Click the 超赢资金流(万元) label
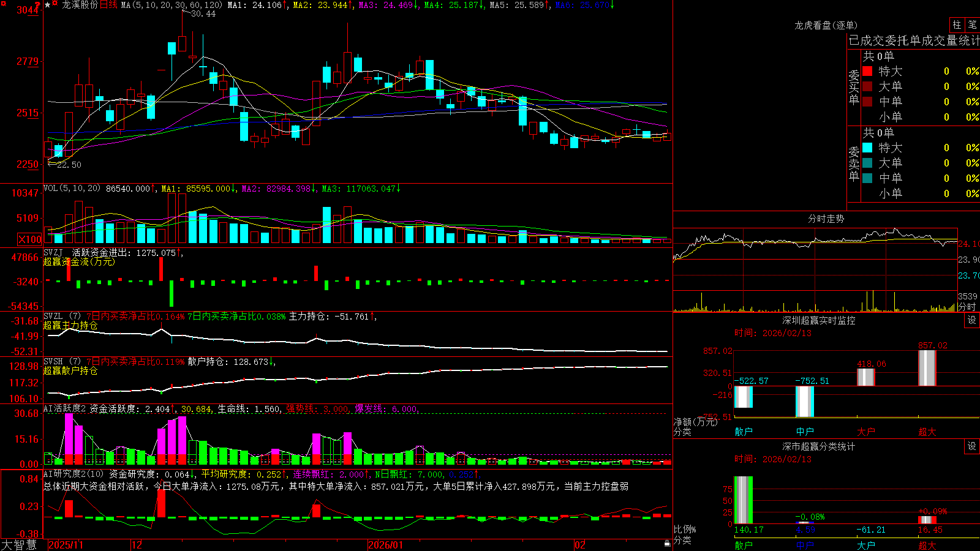The width and height of the screenshot is (980, 551). [x=79, y=261]
